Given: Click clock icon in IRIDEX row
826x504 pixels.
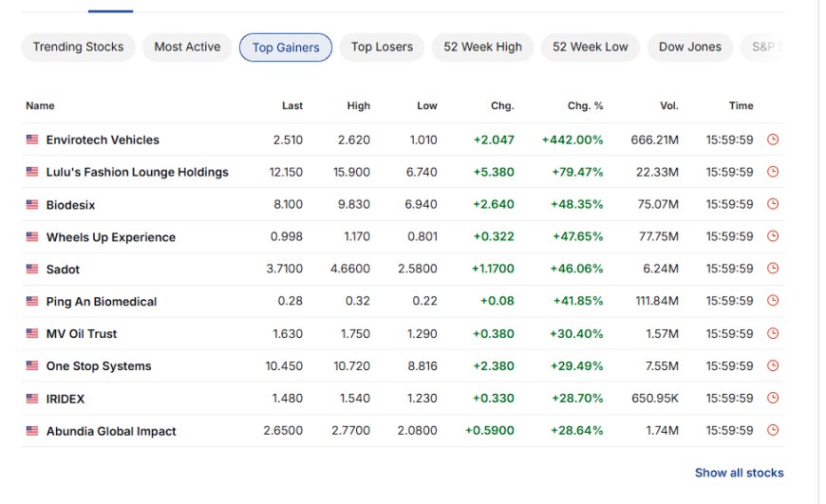Looking at the screenshot, I should pos(773,398).
